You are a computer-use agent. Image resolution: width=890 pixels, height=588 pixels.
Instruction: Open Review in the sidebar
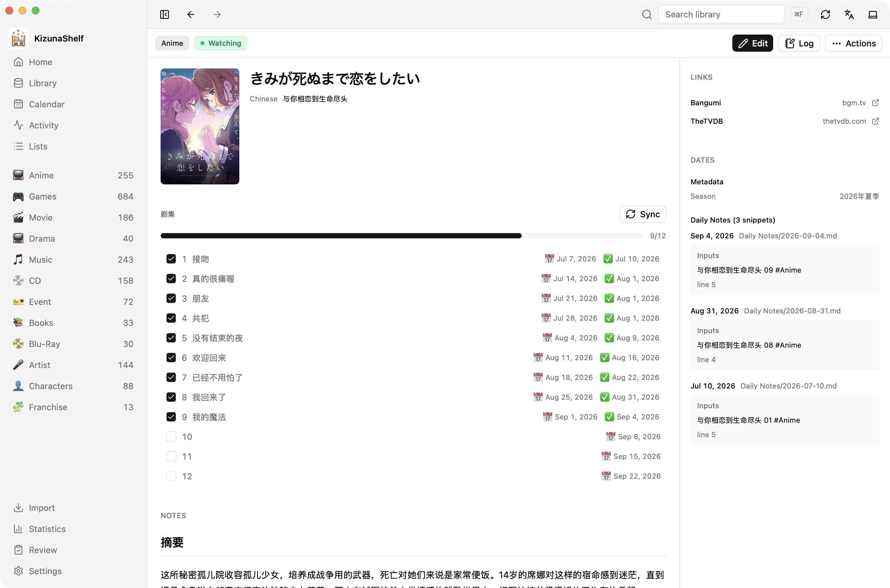(x=73, y=550)
